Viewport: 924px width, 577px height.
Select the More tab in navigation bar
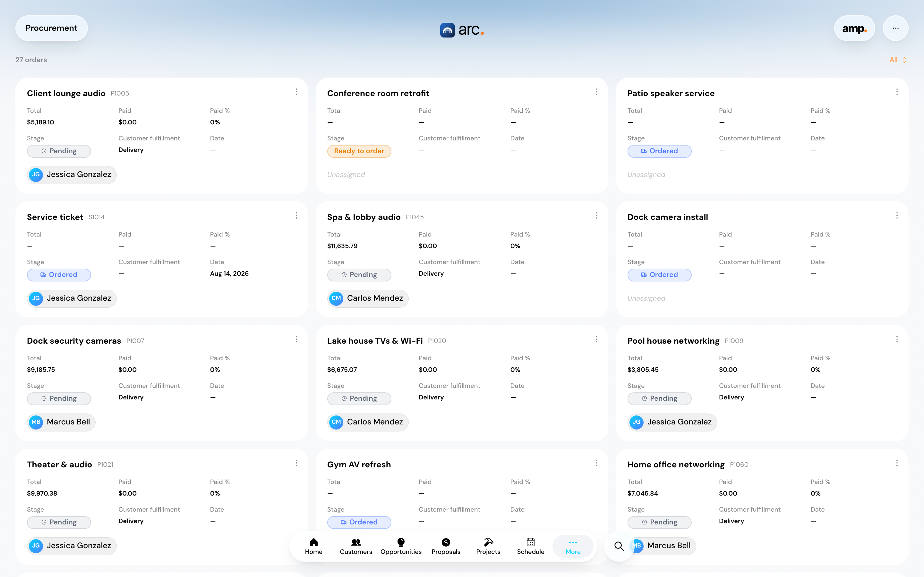(573, 546)
